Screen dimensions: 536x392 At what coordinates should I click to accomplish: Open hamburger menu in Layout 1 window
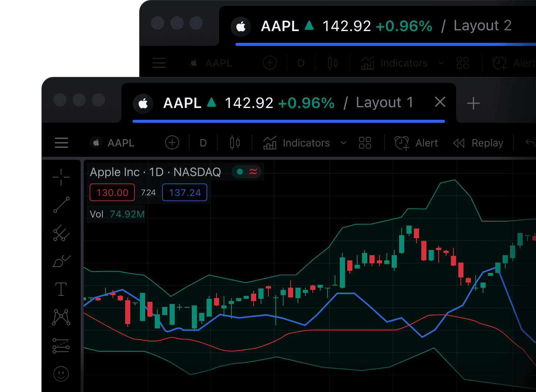tap(61, 143)
